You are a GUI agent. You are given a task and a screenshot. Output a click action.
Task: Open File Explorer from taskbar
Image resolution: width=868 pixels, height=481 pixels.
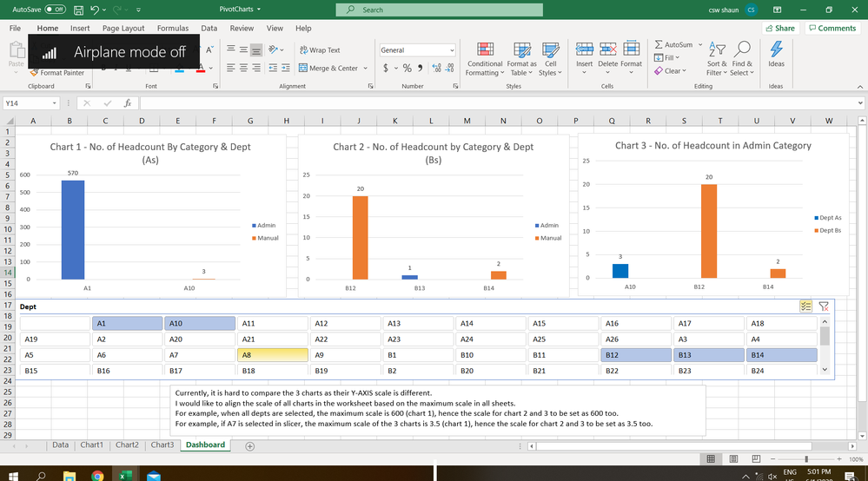pyautogui.click(x=70, y=475)
